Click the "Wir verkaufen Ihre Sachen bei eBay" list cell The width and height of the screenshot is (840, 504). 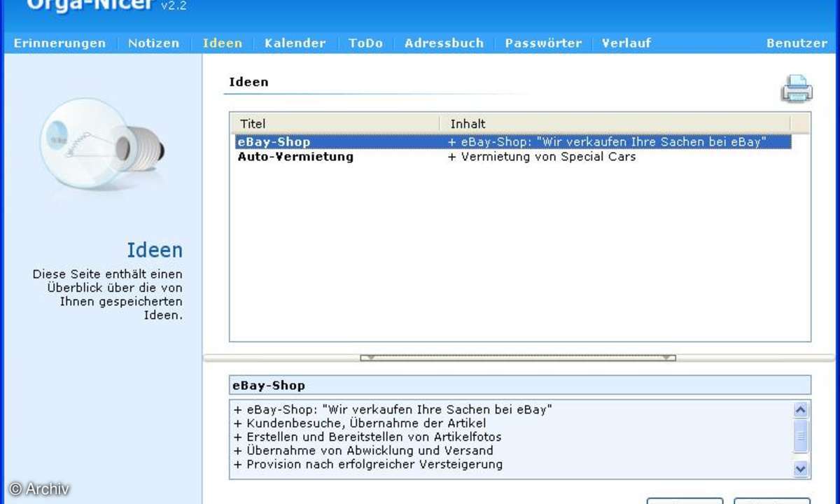click(607, 142)
